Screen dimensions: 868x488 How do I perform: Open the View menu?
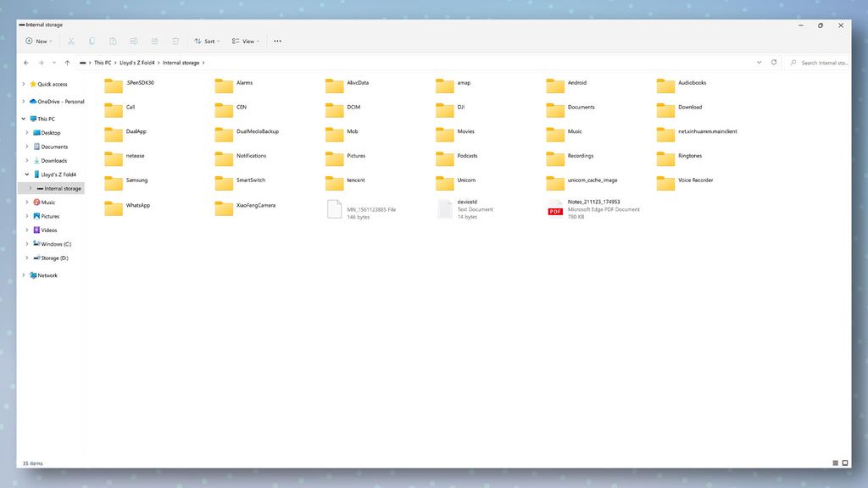tap(245, 41)
